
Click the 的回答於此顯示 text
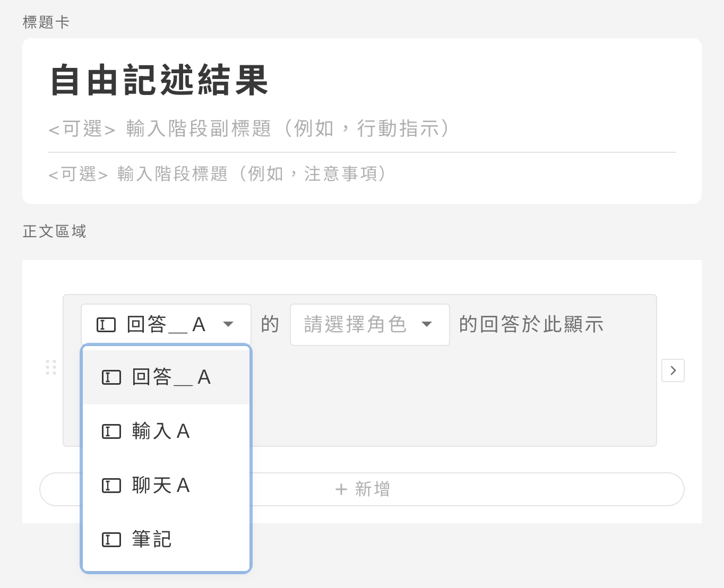(x=531, y=324)
